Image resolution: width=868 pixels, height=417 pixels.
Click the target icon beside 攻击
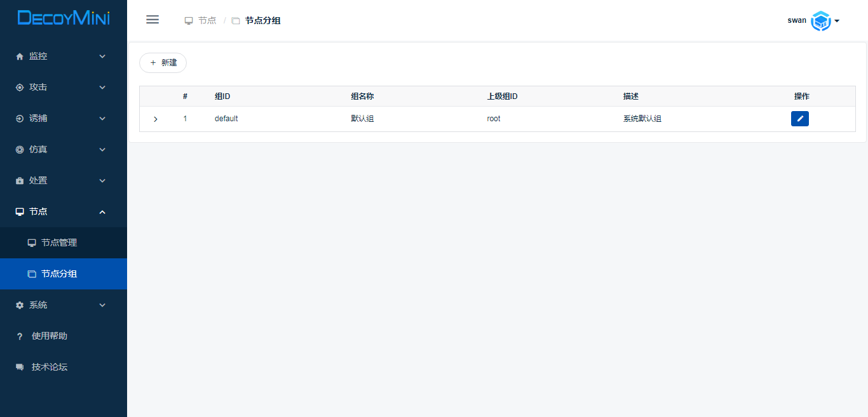coord(20,88)
